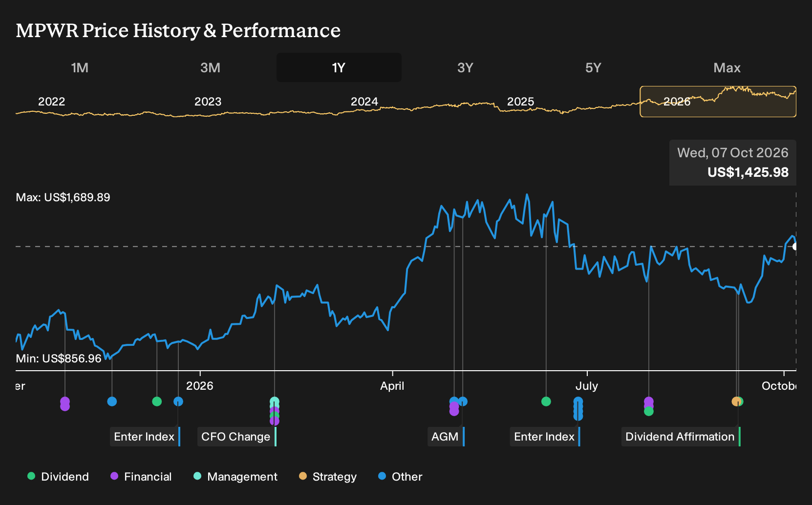Click the purple Financial legend dot
The height and width of the screenshot is (505, 812).
(x=114, y=476)
